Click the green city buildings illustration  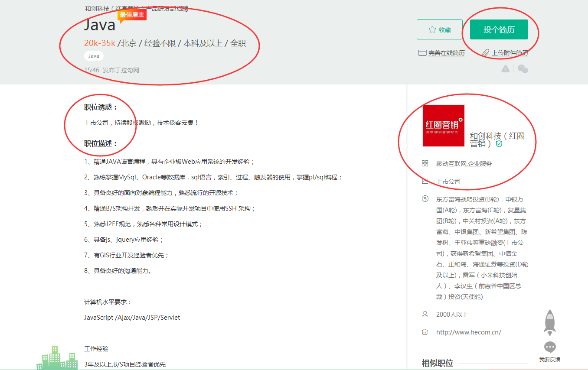pyautogui.click(x=57, y=358)
